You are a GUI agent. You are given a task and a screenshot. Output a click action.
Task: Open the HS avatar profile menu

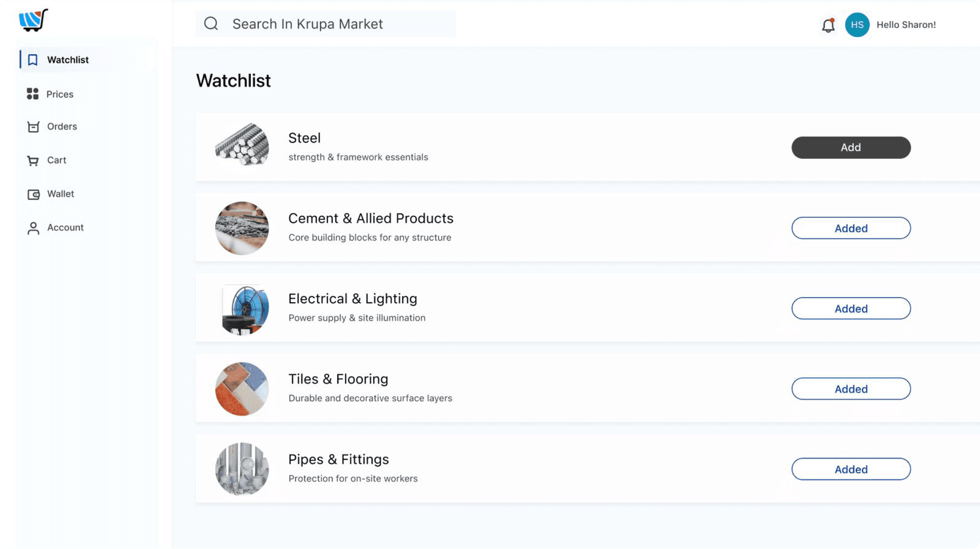click(857, 25)
